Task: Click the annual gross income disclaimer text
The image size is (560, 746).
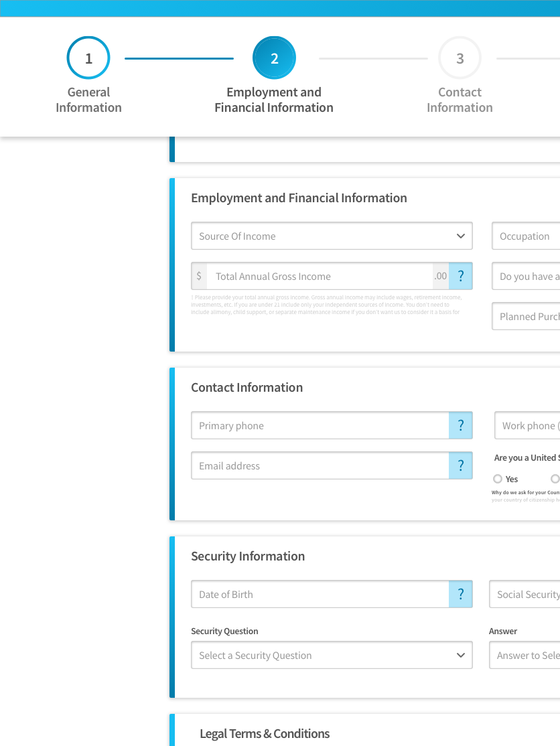Action: [326, 305]
